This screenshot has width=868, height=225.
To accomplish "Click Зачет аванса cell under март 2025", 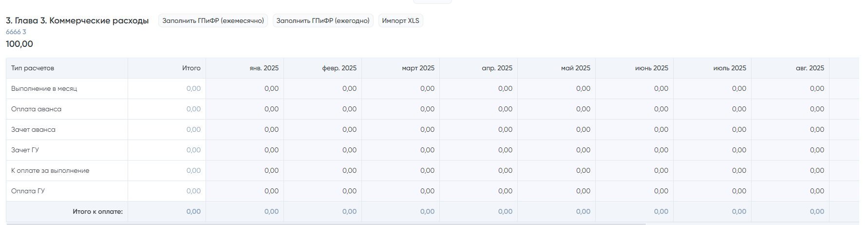I will 401,129.
